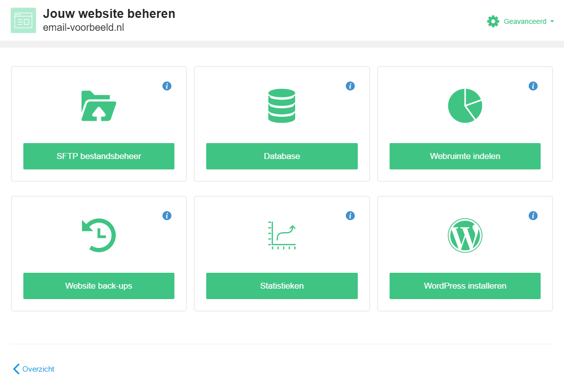Click the Jouw website beheren heading
Image resolution: width=564 pixels, height=392 pixels.
click(x=109, y=13)
